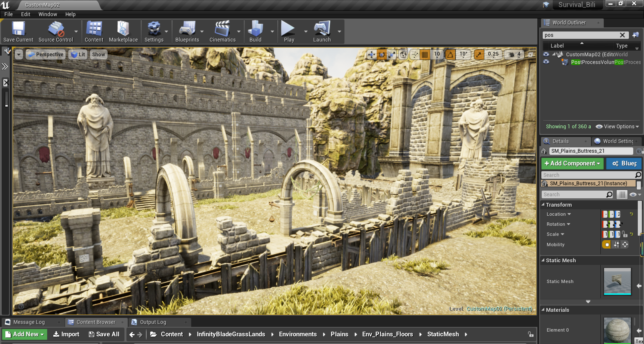The height and width of the screenshot is (344, 644).
Task: Select the rotate gizmo tool in viewport
Action: coord(382,54)
